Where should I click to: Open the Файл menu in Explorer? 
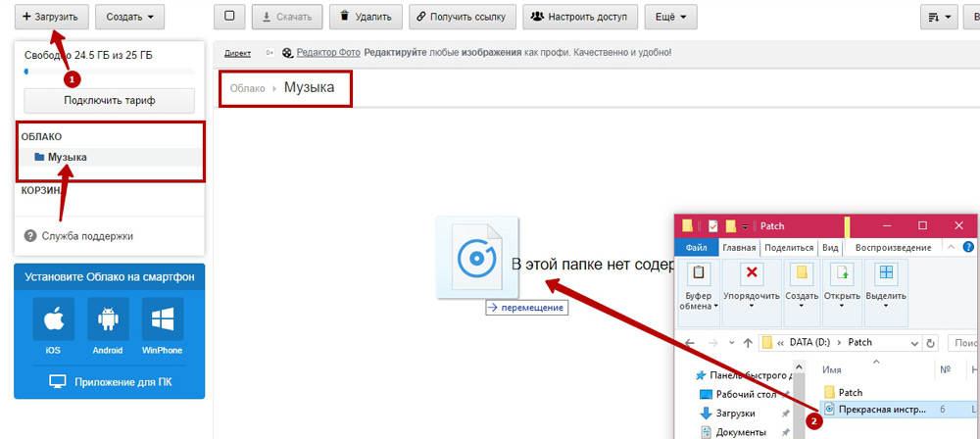point(697,249)
